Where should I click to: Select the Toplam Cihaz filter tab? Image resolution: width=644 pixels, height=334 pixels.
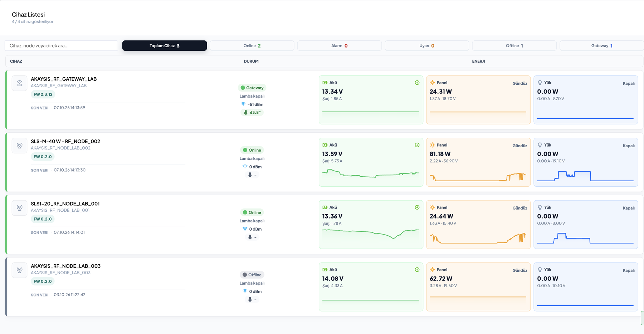(x=165, y=46)
